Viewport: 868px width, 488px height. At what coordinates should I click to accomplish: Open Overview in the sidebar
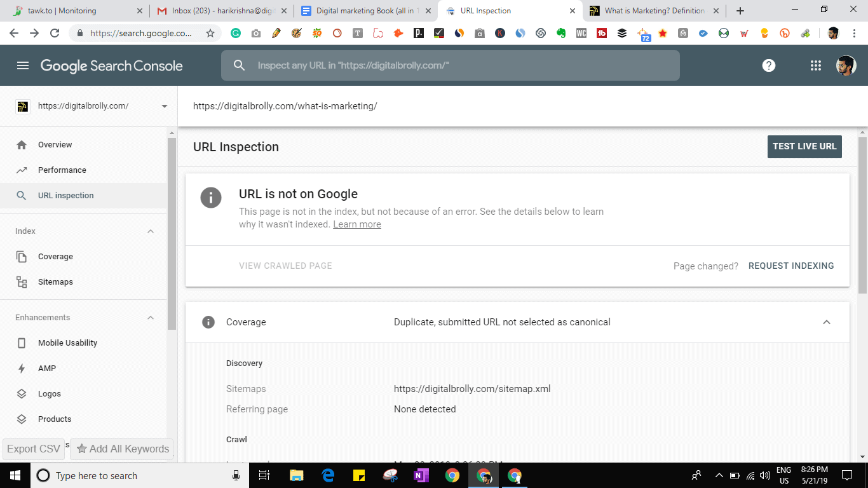click(83, 145)
